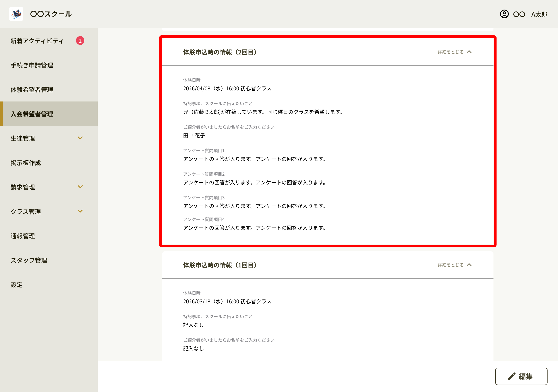Click user name A太郎 in header
This screenshot has height=392, width=558.
[539, 14]
